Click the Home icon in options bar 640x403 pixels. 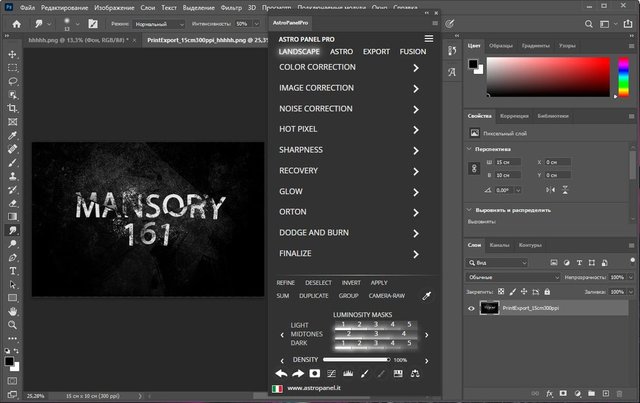16,24
